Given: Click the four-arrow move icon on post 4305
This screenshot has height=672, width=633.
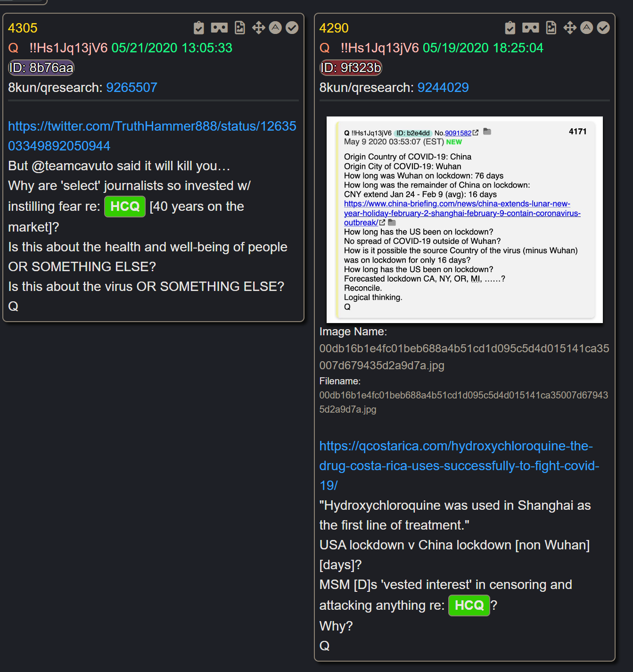Looking at the screenshot, I should tap(258, 28).
